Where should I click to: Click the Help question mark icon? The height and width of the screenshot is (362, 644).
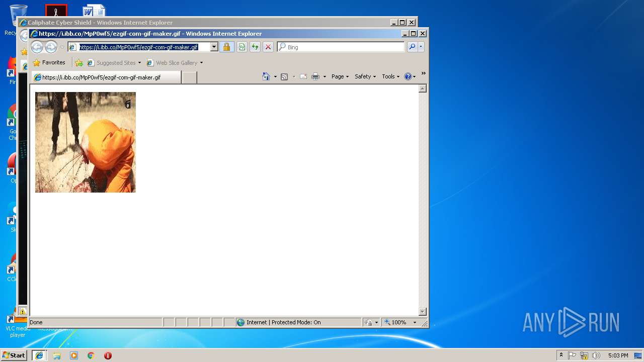pyautogui.click(x=408, y=76)
